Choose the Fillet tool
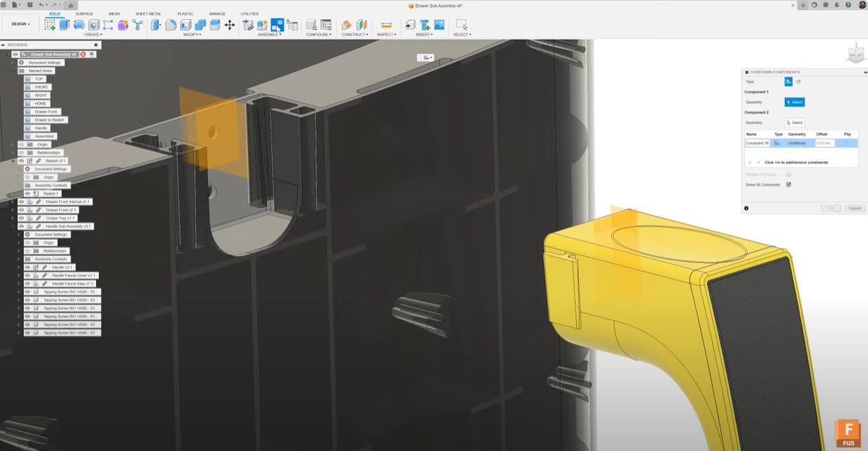Viewport: 868px width, 451px height. (171, 25)
